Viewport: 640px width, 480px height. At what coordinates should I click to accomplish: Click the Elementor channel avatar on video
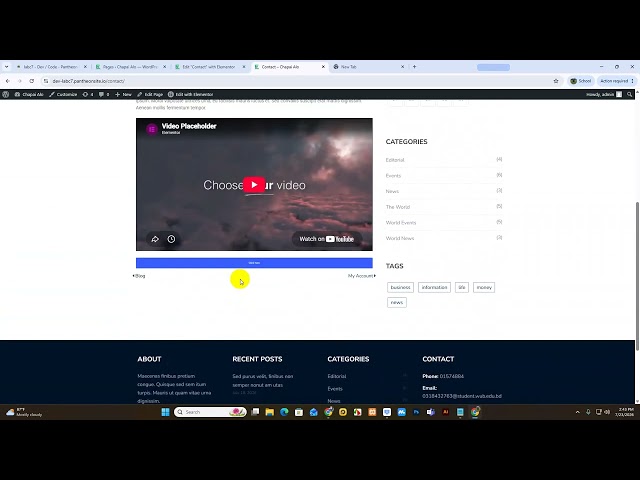(x=152, y=129)
